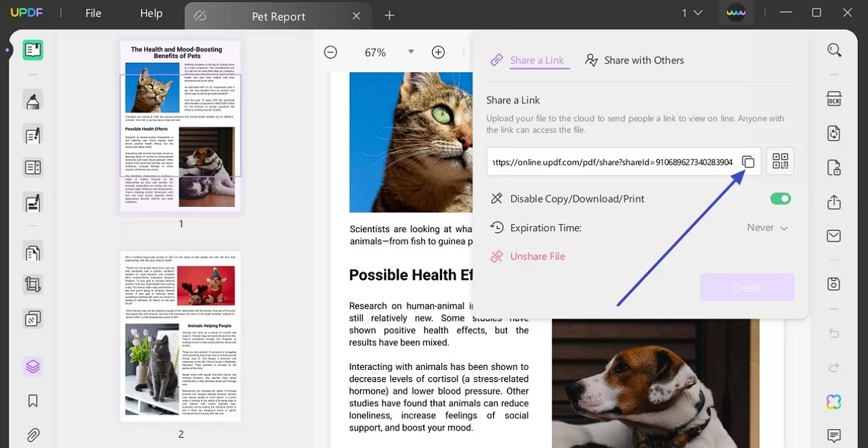The height and width of the screenshot is (448, 868).
Task: Open the Form preparation tool
Action: click(33, 167)
